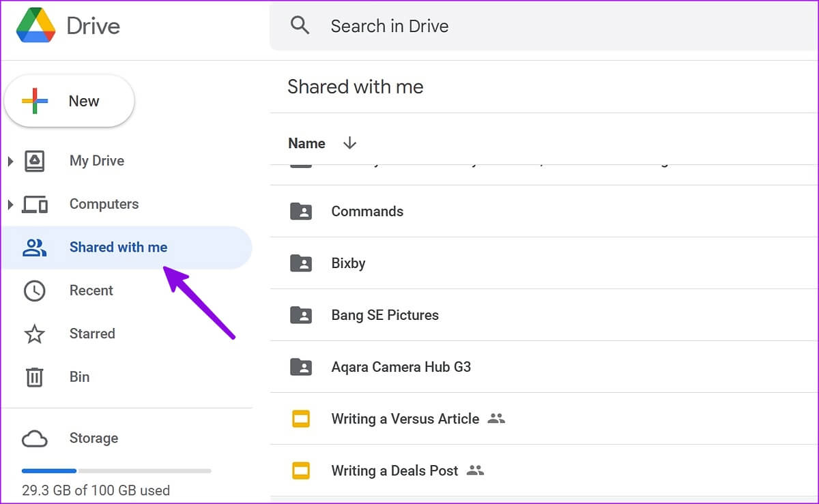Select Shared with me in the sidebar
The image size is (819, 504).
pos(127,248)
